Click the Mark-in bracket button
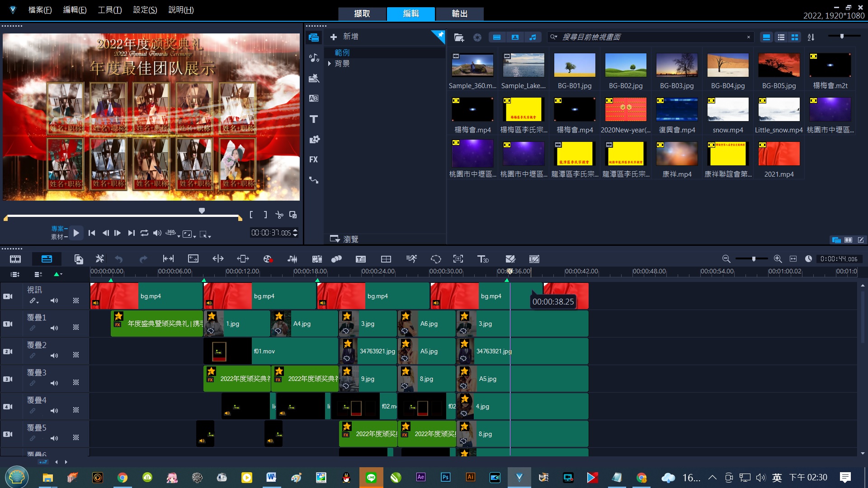Viewport: 868px width, 488px height. (x=251, y=215)
